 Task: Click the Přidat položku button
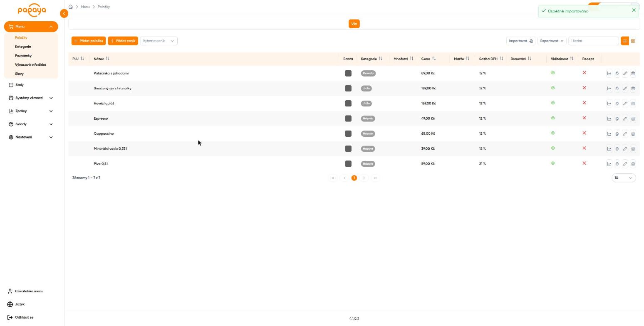point(89,41)
